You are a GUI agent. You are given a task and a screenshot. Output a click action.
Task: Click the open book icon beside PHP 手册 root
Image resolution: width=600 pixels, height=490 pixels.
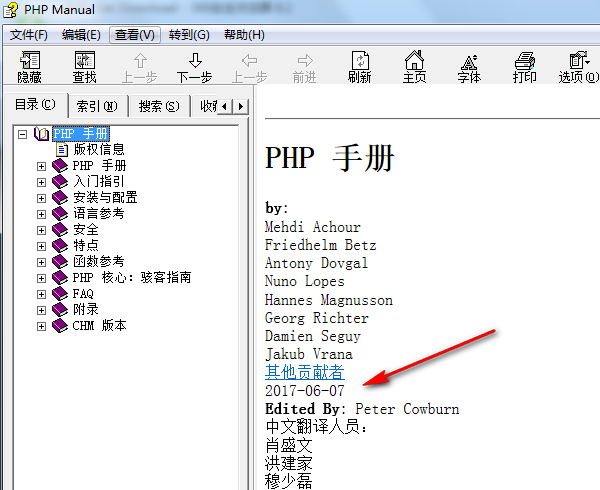coord(41,134)
